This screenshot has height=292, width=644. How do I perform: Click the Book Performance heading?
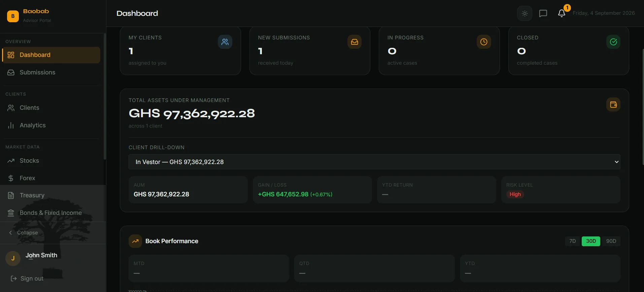[x=172, y=241]
